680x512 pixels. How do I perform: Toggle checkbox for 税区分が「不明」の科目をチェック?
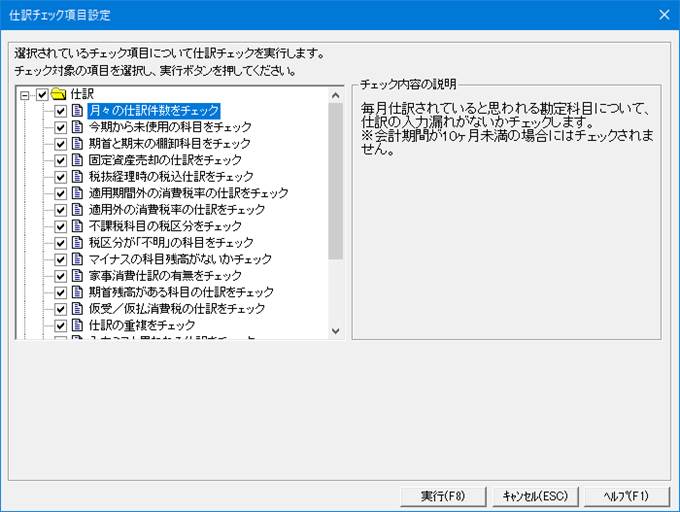[x=60, y=243]
